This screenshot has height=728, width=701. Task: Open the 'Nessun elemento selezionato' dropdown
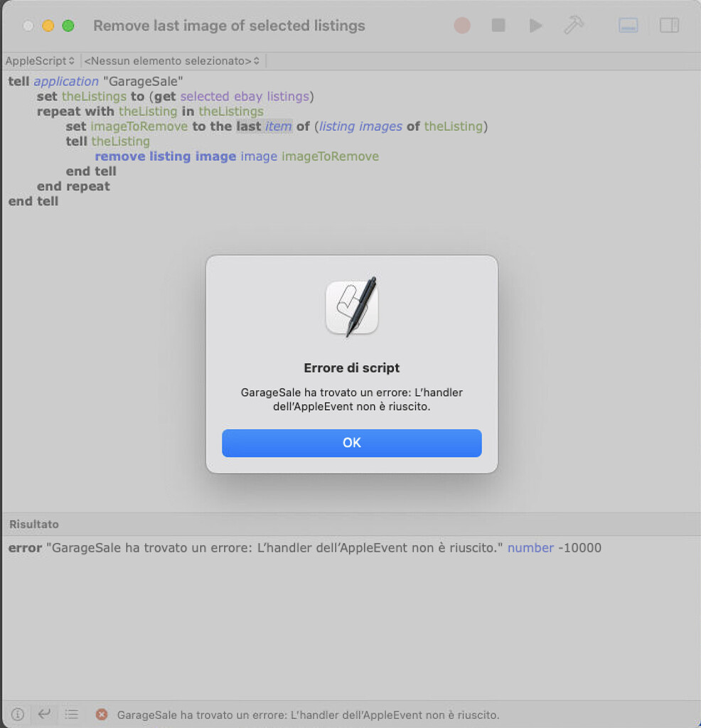pyautogui.click(x=172, y=61)
